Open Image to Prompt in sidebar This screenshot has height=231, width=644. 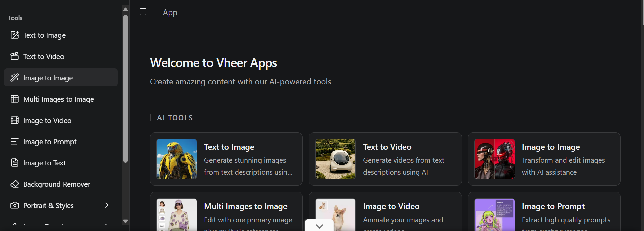click(61, 142)
